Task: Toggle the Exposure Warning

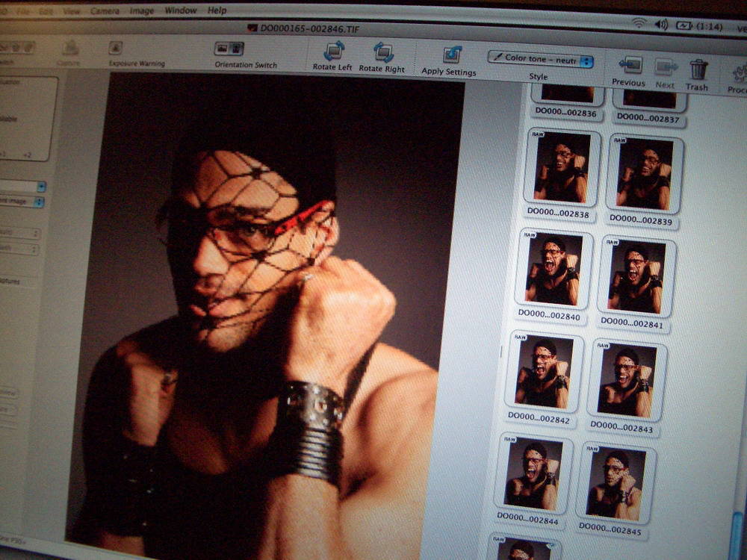Action: 115,48
